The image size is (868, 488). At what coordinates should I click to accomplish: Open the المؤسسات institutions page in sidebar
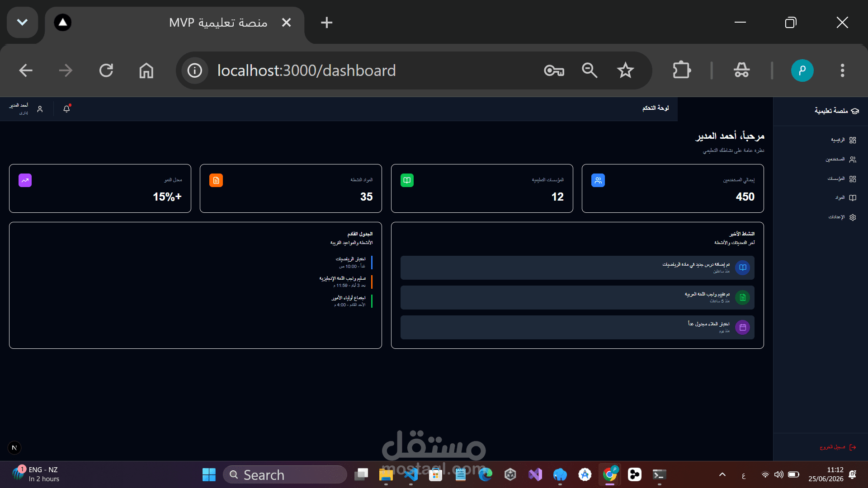click(842, 179)
